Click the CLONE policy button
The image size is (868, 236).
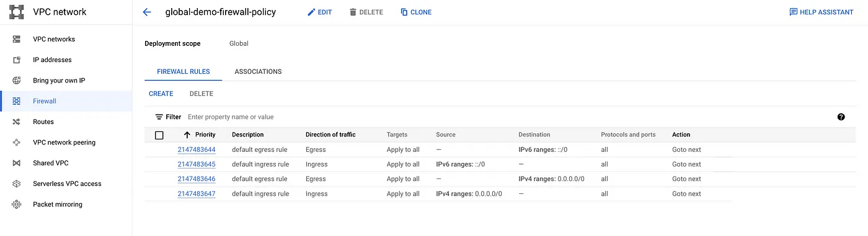point(416,12)
